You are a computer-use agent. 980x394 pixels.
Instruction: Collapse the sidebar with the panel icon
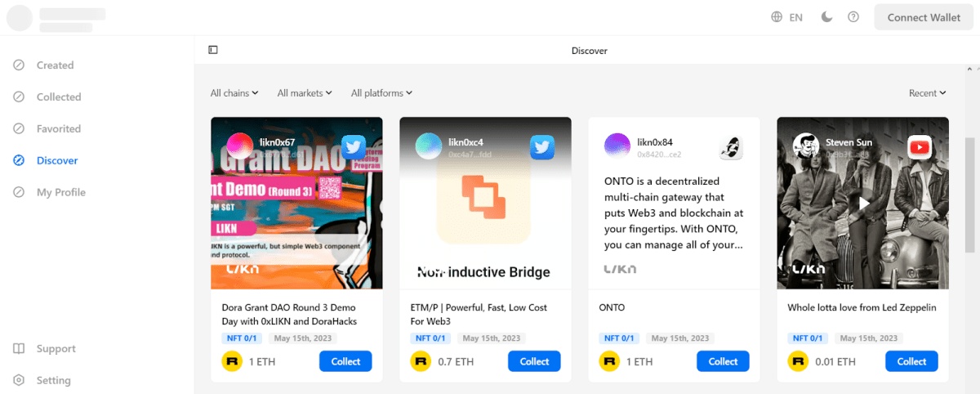[213, 50]
